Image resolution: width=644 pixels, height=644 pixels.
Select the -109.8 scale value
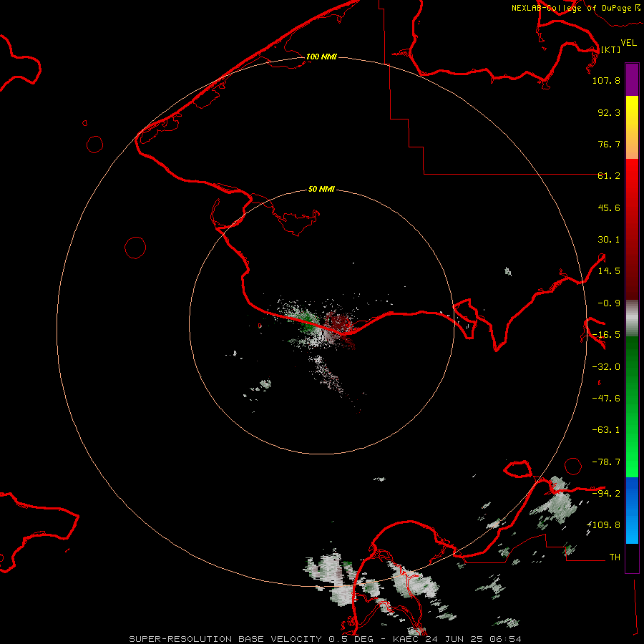click(604, 525)
